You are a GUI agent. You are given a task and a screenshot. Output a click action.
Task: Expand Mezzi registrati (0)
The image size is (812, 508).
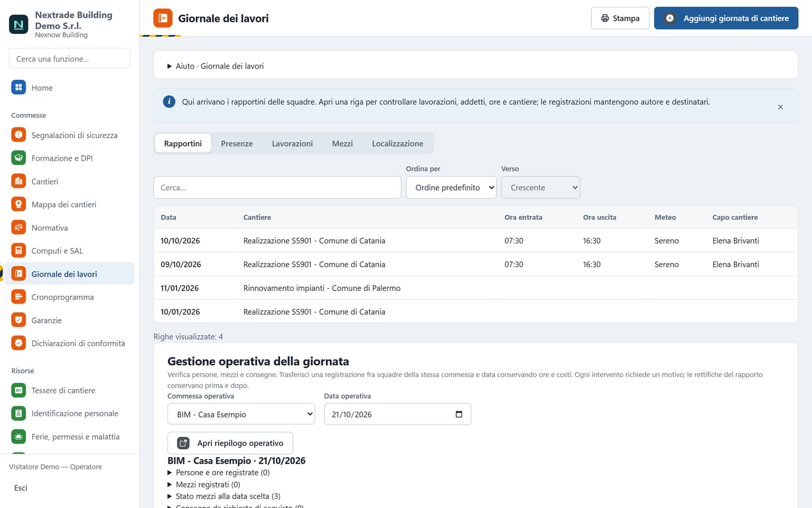tap(204, 485)
